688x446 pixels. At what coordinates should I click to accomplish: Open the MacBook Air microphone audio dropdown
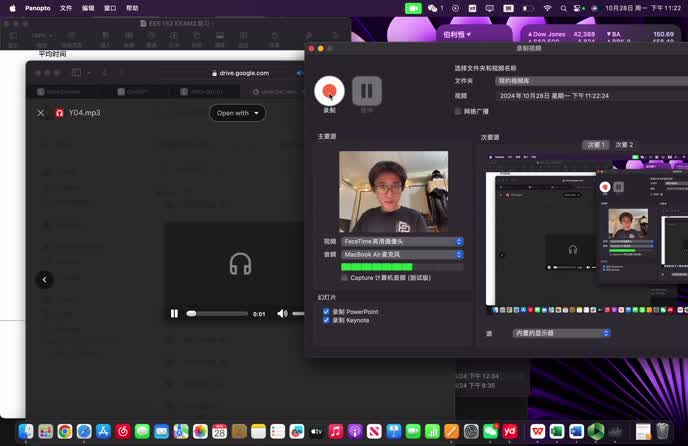tap(402, 254)
